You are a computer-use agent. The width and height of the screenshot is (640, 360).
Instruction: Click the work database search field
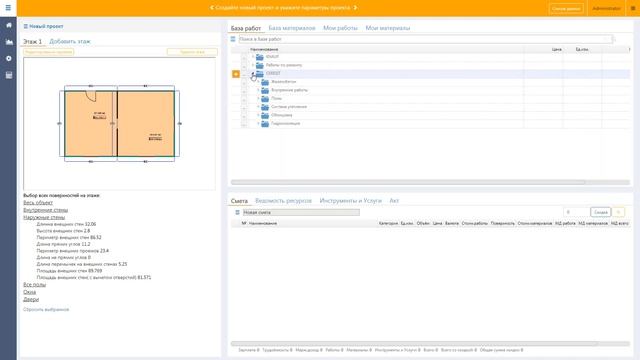click(x=426, y=39)
